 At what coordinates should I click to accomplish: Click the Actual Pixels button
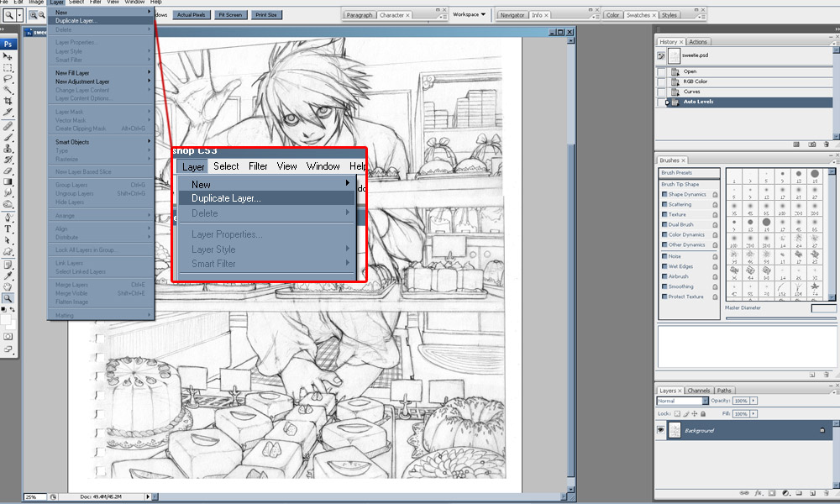(192, 15)
